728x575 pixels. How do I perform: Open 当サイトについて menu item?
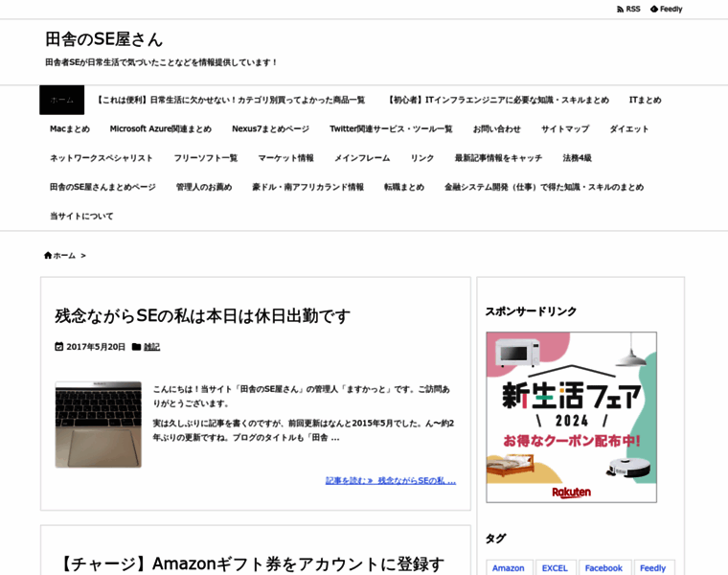[81, 216]
